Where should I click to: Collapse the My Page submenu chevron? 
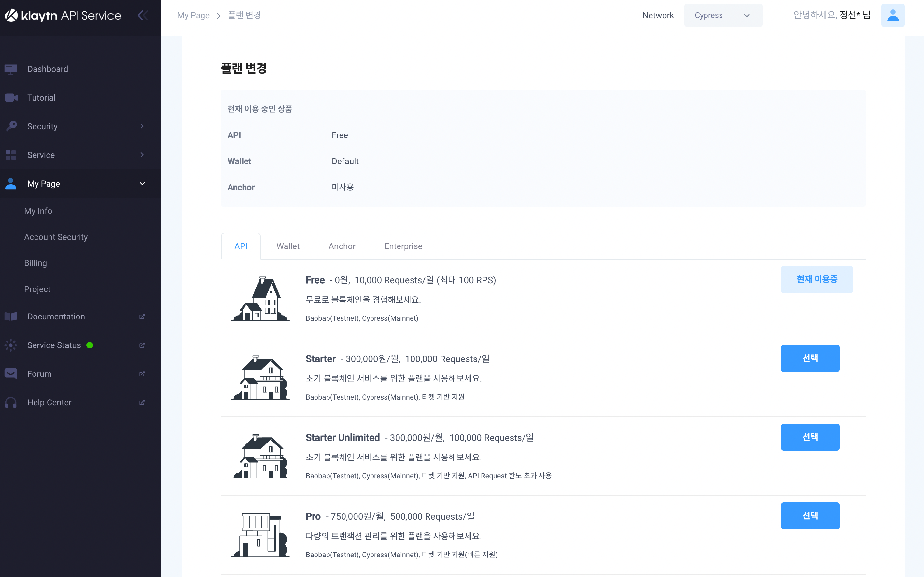point(142,184)
